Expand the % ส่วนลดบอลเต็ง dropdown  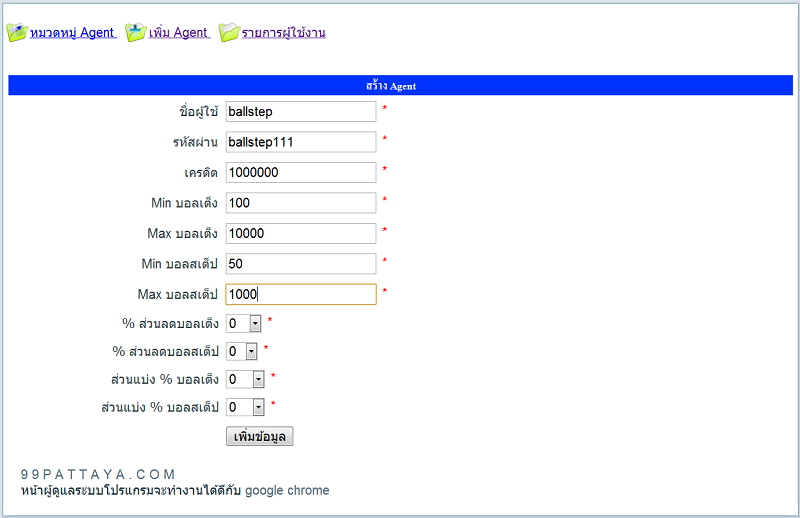point(244,323)
